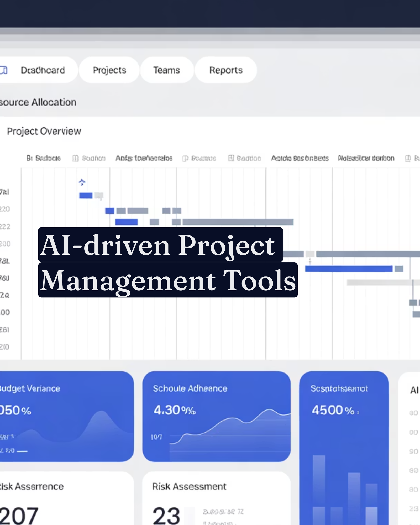Image resolution: width=420 pixels, height=525 pixels.
Task: Click the blue milestone marker icon in the Gantt chart
Action: click(x=82, y=182)
